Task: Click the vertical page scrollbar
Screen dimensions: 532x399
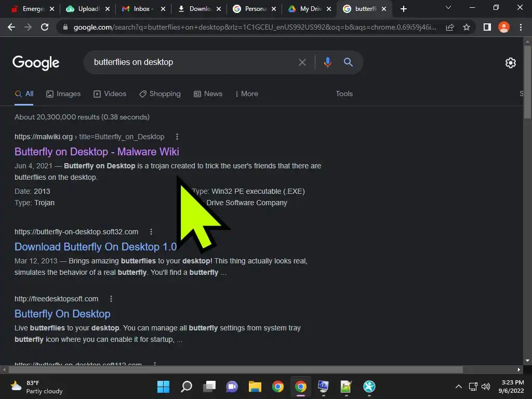Action: (527, 82)
